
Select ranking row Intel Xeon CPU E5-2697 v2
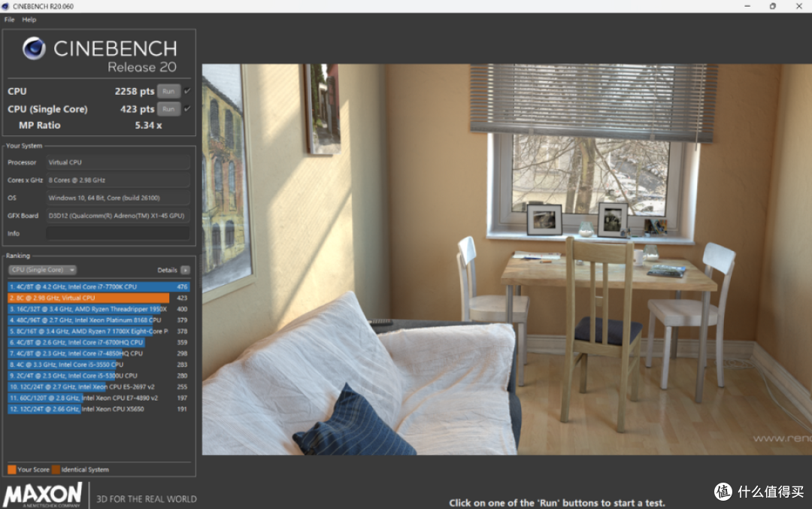pyautogui.click(x=98, y=386)
